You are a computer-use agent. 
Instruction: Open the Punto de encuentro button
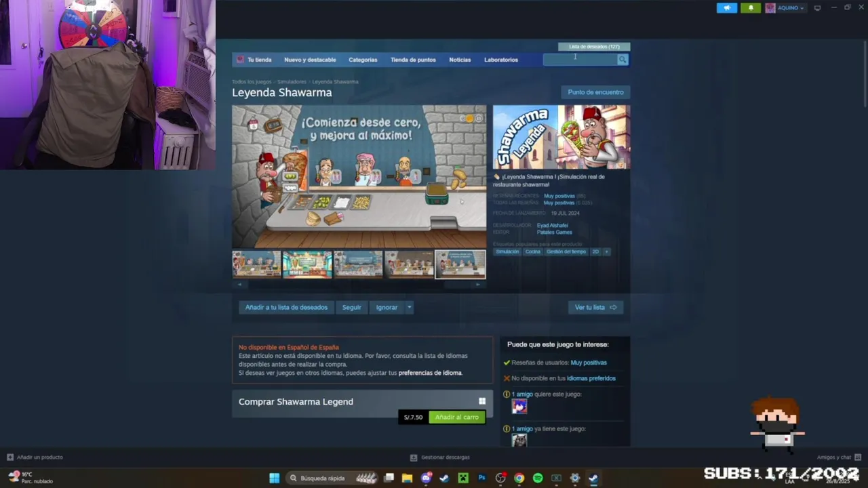point(595,92)
